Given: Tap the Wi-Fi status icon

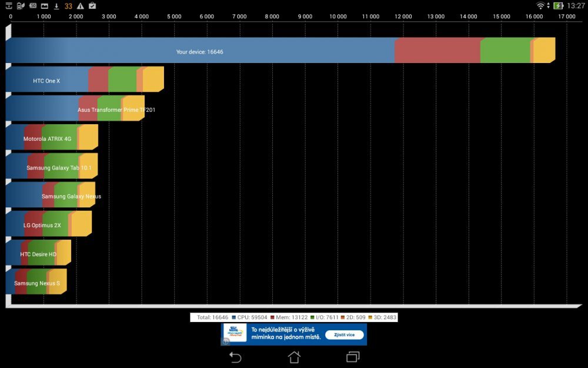Looking at the screenshot, I should [540, 5].
